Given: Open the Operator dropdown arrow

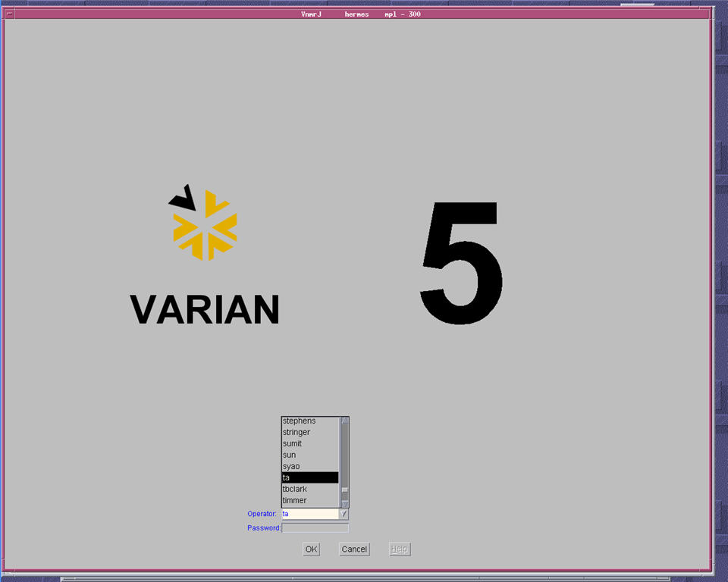Looking at the screenshot, I should coord(343,514).
